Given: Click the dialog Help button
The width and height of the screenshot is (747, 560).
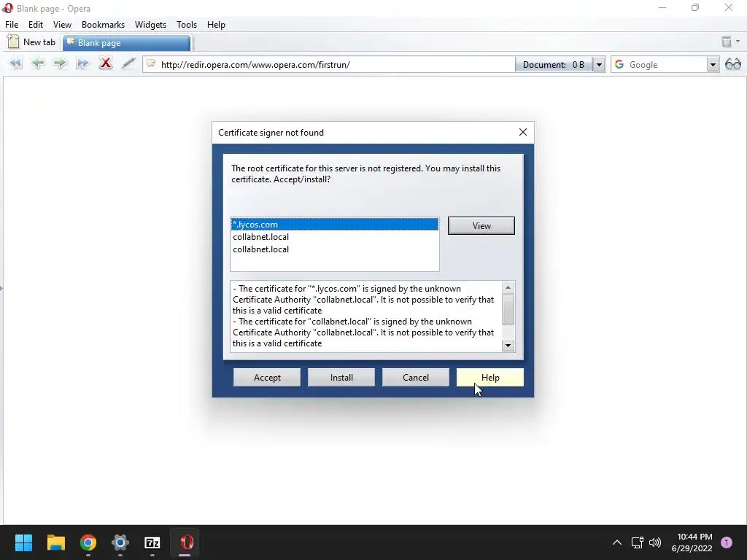Looking at the screenshot, I should [490, 378].
